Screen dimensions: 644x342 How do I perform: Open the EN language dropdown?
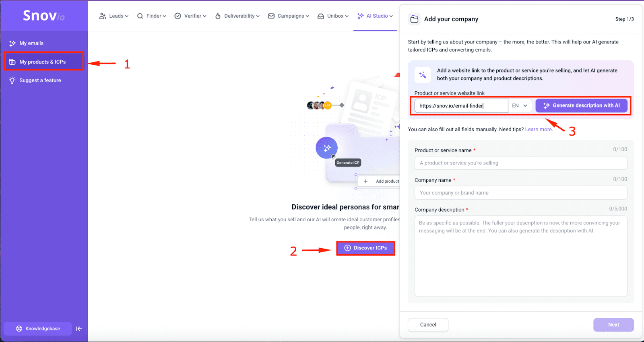pyautogui.click(x=520, y=106)
